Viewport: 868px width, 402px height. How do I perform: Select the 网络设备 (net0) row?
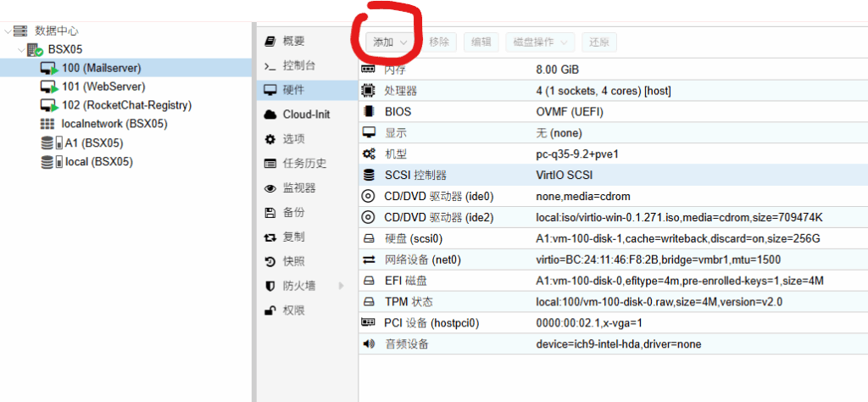[613, 260]
